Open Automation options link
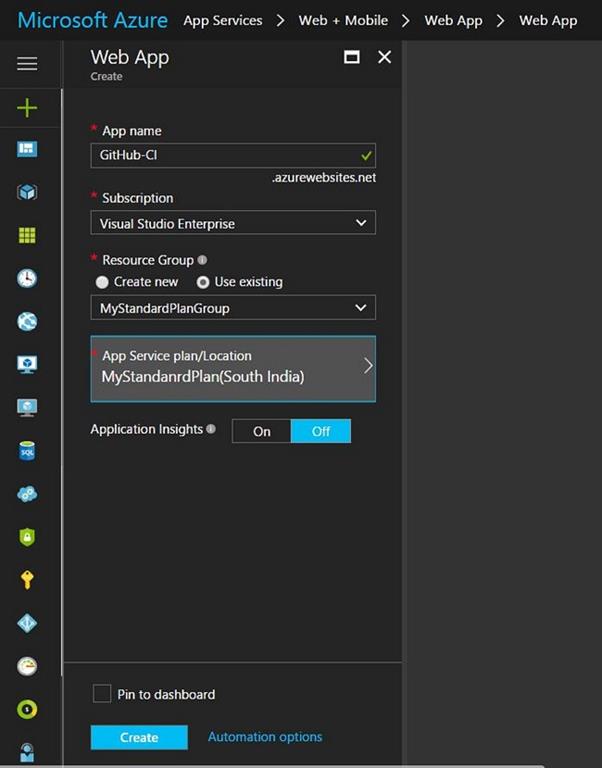This screenshot has width=602, height=768. click(265, 737)
